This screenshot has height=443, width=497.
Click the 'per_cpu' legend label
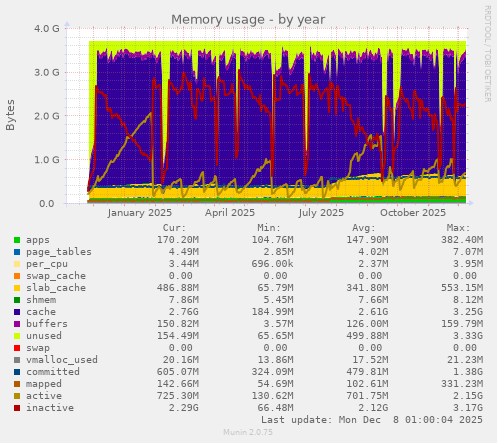[47, 264]
